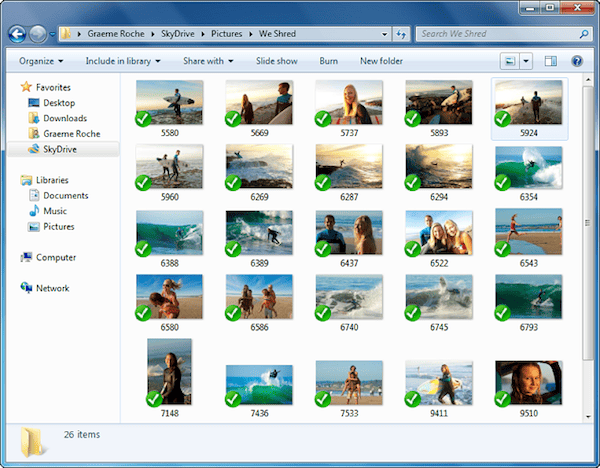Image resolution: width=600 pixels, height=468 pixels.
Task: Open the Organize dropdown menu
Action: tap(42, 61)
